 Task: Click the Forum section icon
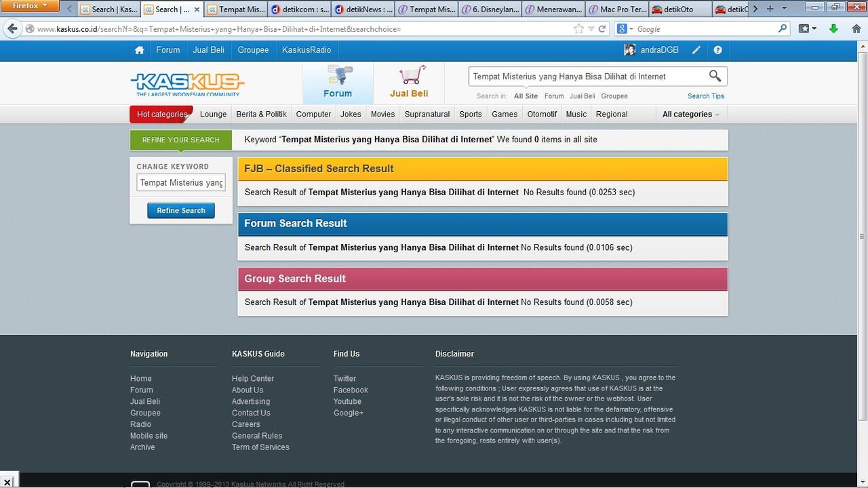pyautogui.click(x=338, y=75)
